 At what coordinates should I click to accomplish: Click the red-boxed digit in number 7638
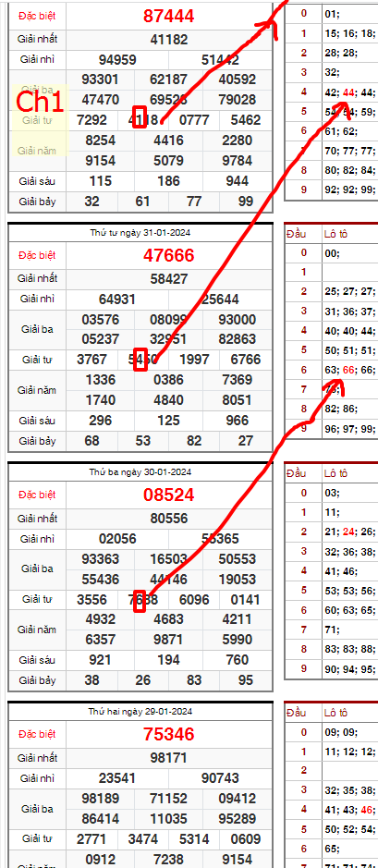140,600
